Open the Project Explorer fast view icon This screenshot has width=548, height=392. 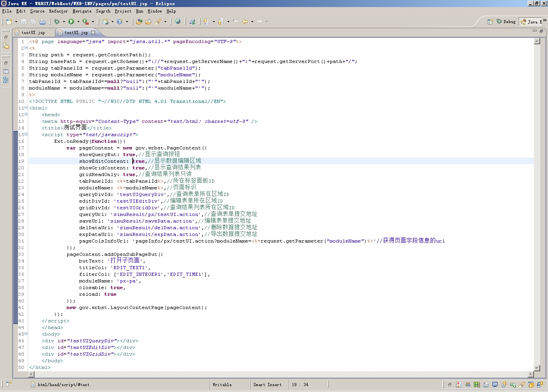pyautogui.click(x=6, y=46)
